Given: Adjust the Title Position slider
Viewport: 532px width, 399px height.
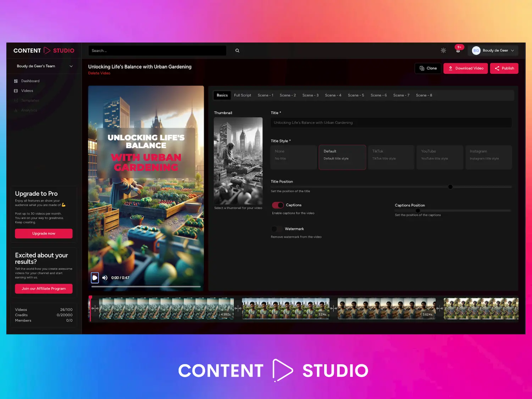Looking at the screenshot, I should pos(450,187).
